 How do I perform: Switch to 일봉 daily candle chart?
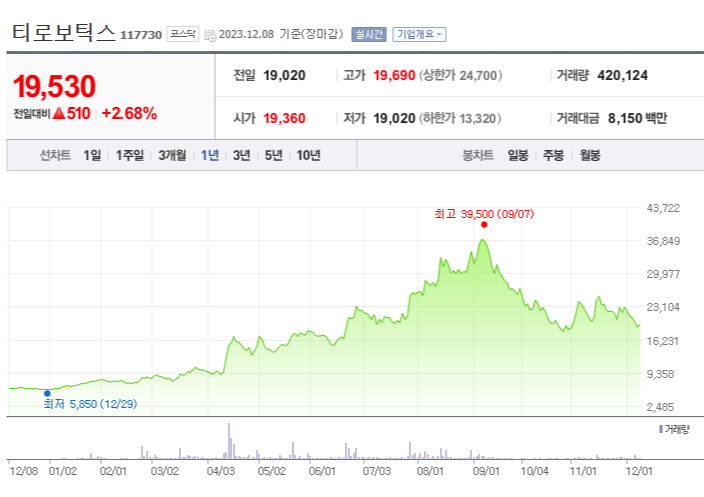tap(518, 155)
